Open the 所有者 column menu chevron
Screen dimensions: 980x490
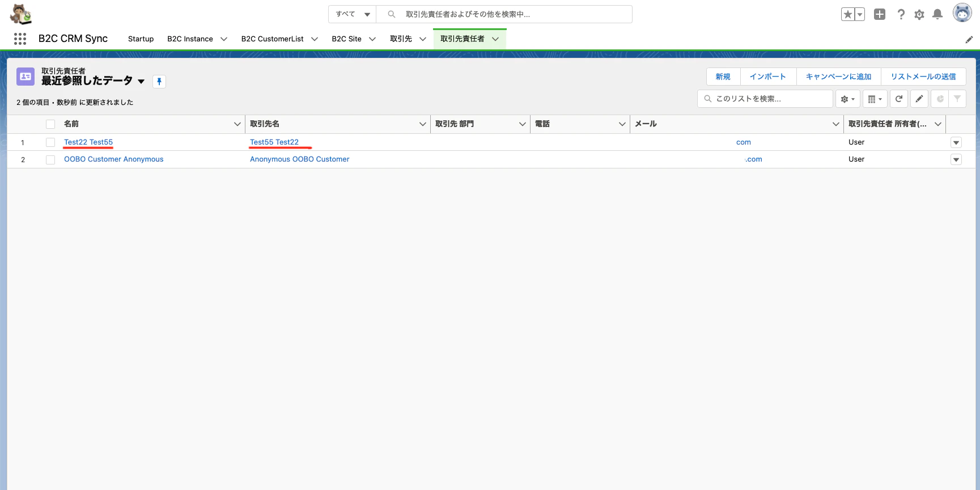pyautogui.click(x=938, y=124)
